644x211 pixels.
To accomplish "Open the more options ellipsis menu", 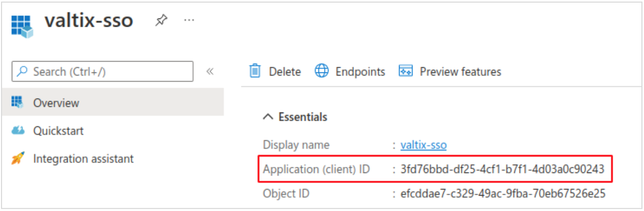I will 189,20.
